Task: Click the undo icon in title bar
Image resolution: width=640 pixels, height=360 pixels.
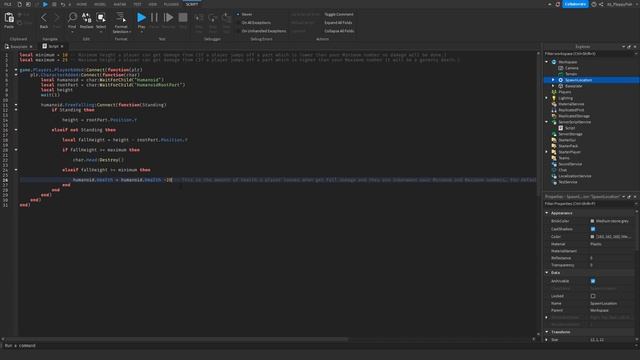Action: coord(62,4)
